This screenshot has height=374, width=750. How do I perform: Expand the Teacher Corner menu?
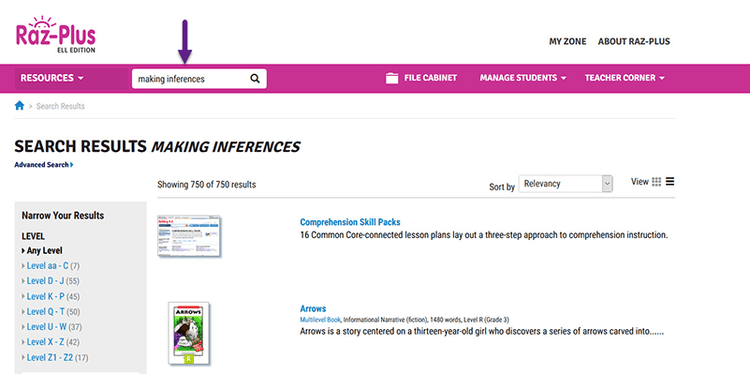click(x=625, y=78)
